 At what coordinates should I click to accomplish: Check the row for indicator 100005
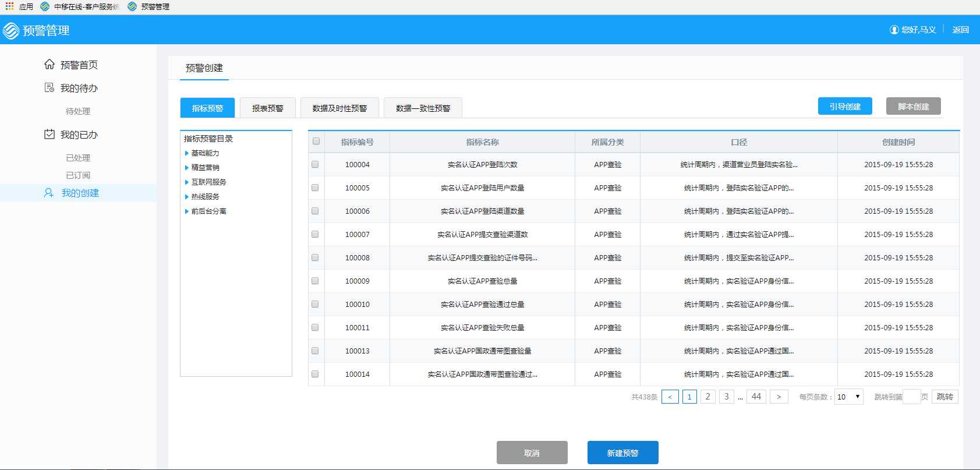pyautogui.click(x=315, y=188)
